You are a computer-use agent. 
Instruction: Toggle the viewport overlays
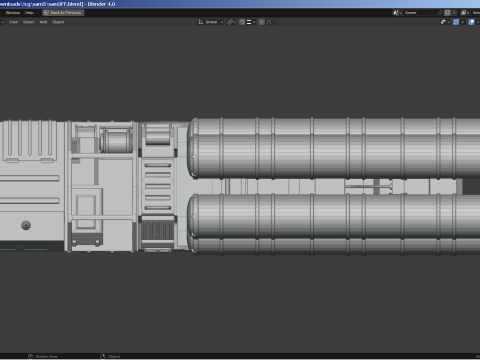[x=471, y=22]
